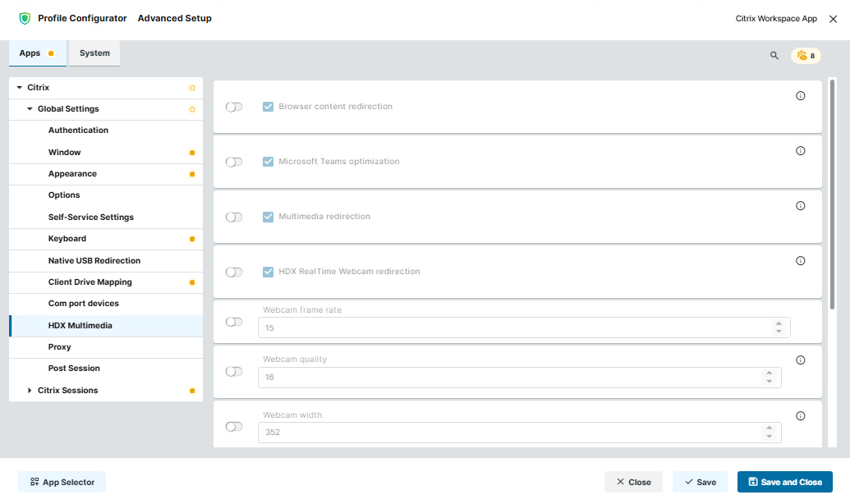Click the settings panel vertical scrollbar

832,195
